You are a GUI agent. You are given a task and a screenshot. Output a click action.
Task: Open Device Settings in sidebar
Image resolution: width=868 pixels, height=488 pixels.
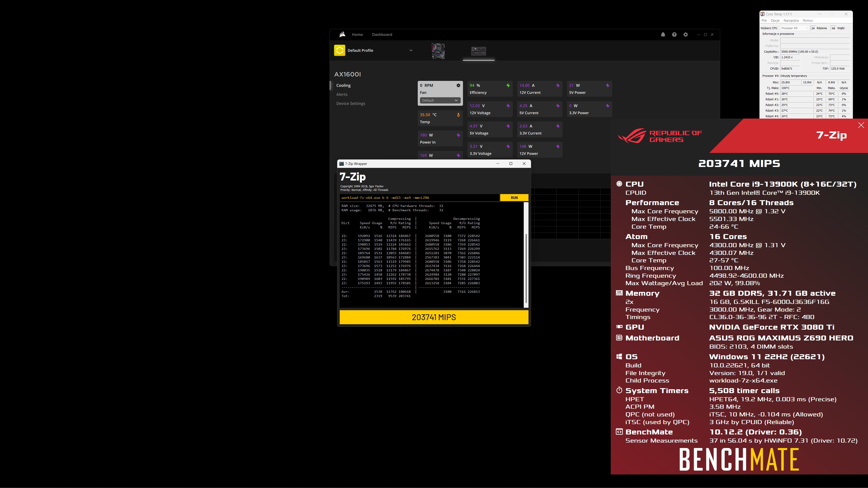tap(350, 103)
